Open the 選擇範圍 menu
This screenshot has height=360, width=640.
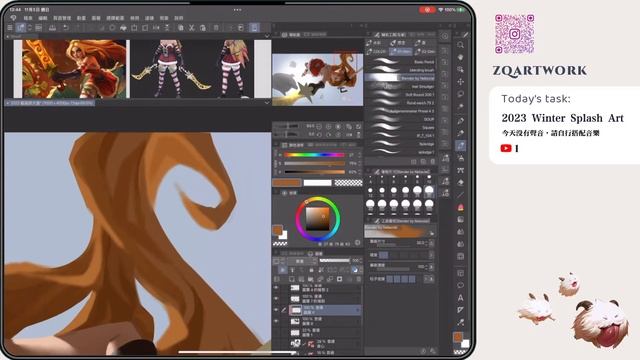[115, 18]
